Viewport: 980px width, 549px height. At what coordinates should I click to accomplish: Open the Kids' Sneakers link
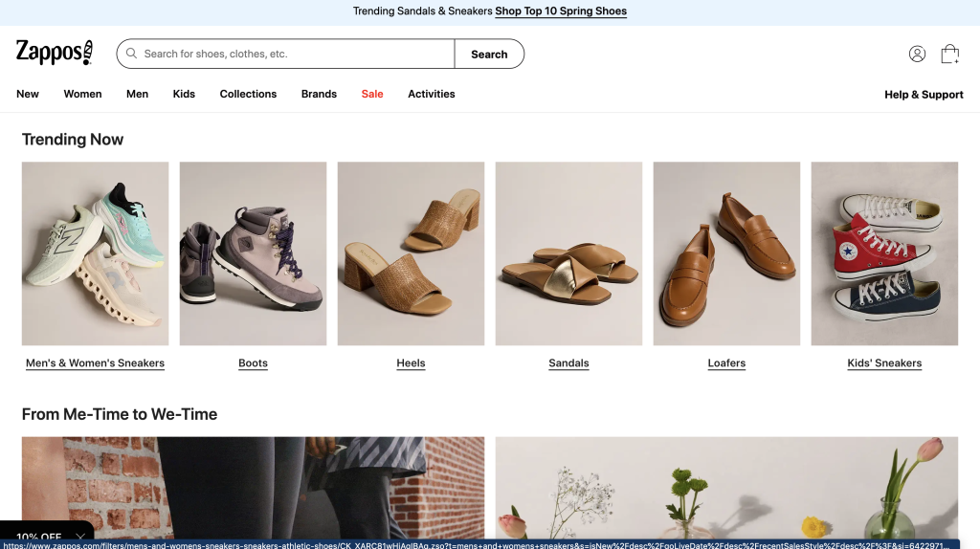884,362
